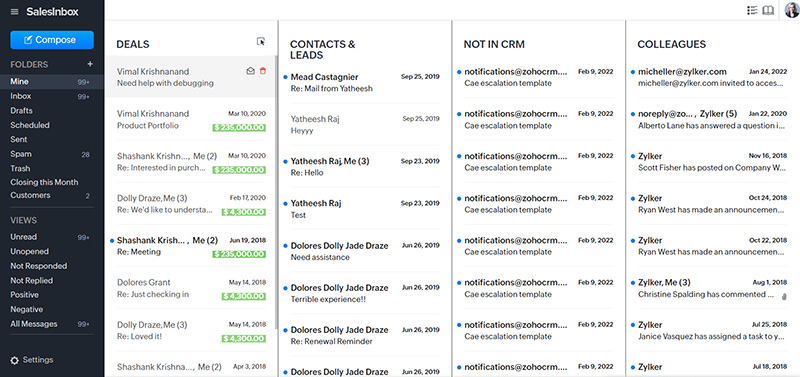This screenshot has width=800, height=377.
Task: Open 'Re: Just checking in' from Dolores Grant
Action: coord(190,288)
